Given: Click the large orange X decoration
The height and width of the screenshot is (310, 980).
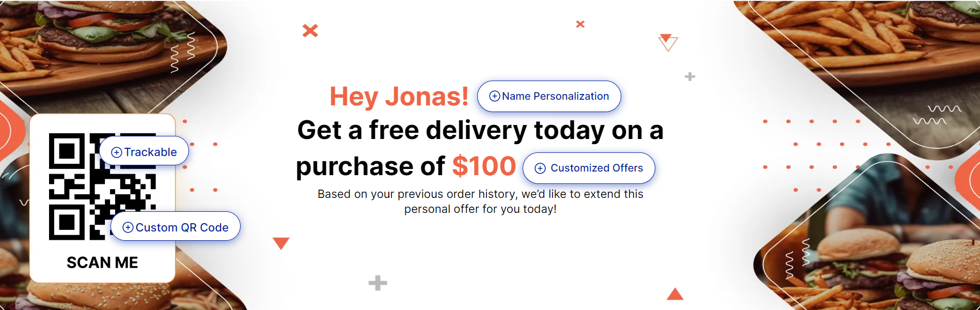Looking at the screenshot, I should [x=310, y=30].
